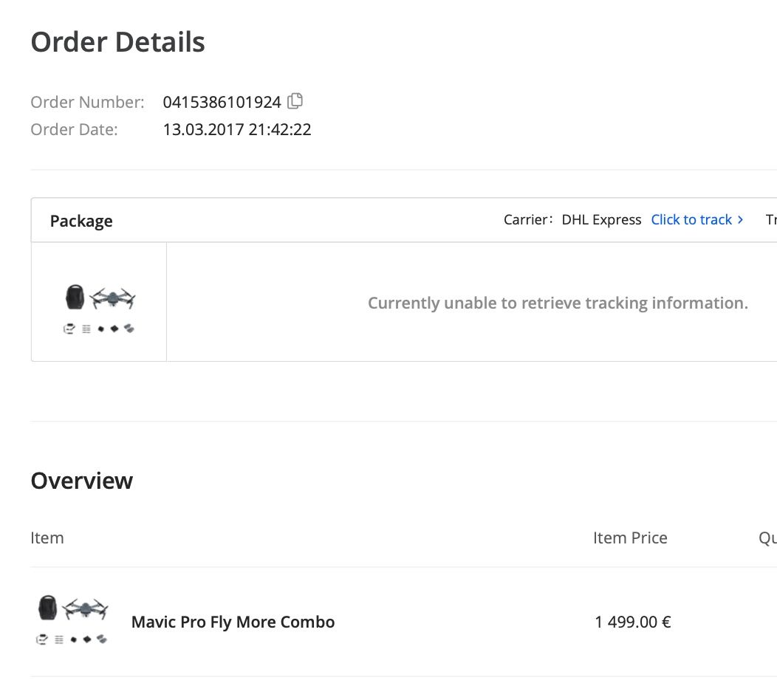Image resolution: width=777 pixels, height=700 pixels.
Task: Click the Overview section heading
Action: (82, 481)
